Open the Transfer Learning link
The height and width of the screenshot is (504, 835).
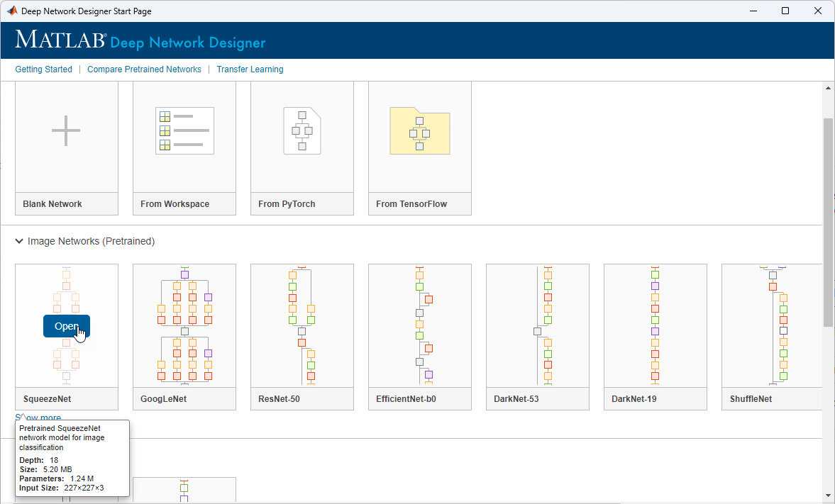tap(250, 69)
